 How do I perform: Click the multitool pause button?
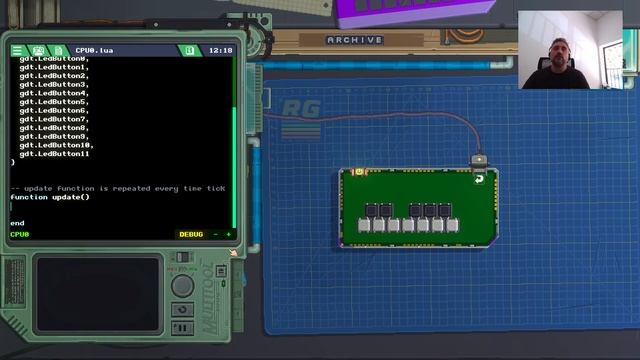tap(182, 328)
